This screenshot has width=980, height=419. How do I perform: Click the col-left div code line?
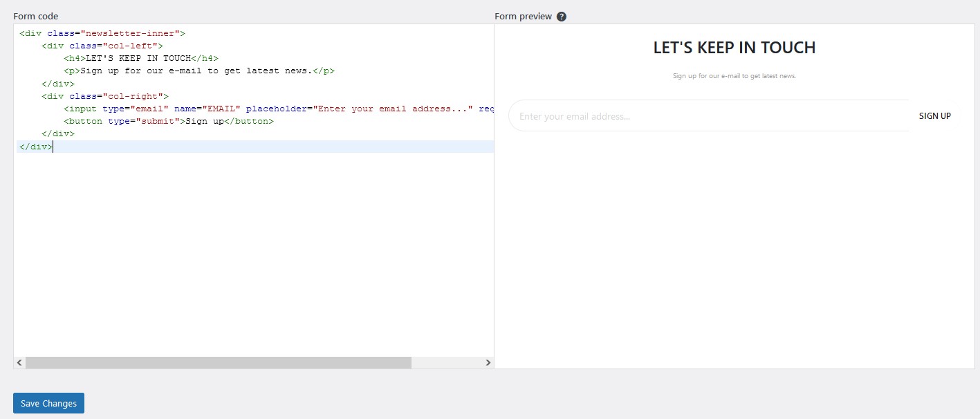[x=102, y=46]
